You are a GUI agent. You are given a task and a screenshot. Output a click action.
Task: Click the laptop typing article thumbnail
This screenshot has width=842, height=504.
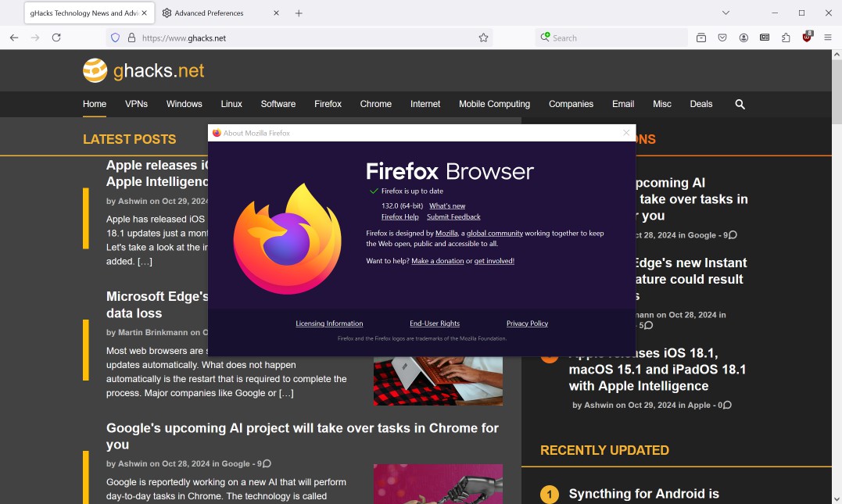pos(438,381)
